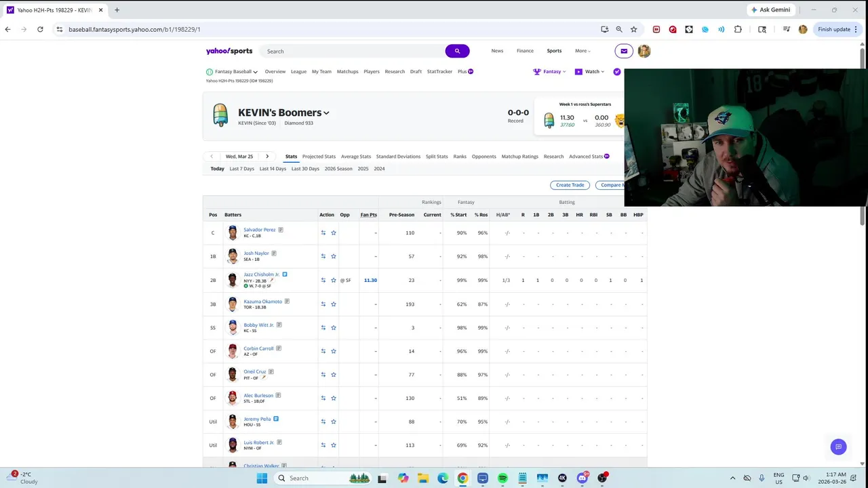868x488 pixels.
Task: Star Jazz Chisholm Jr. for watch list
Action: click(334, 280)
